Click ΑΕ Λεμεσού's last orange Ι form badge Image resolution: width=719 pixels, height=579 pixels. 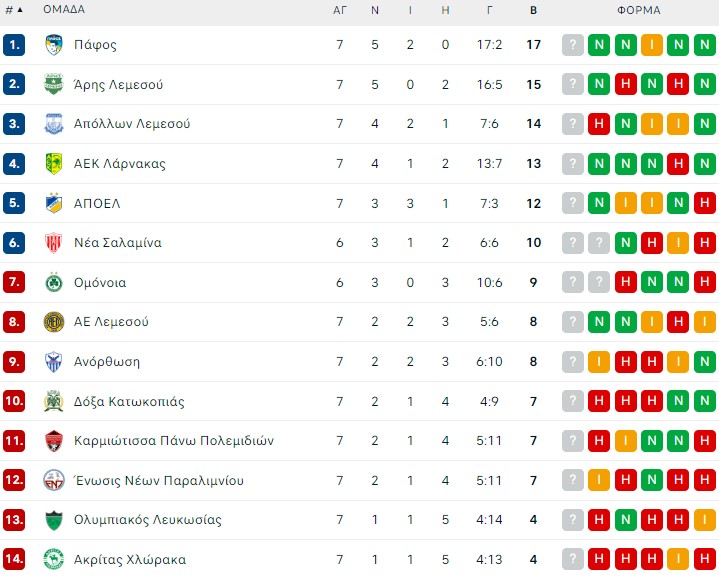coord(703,322)
